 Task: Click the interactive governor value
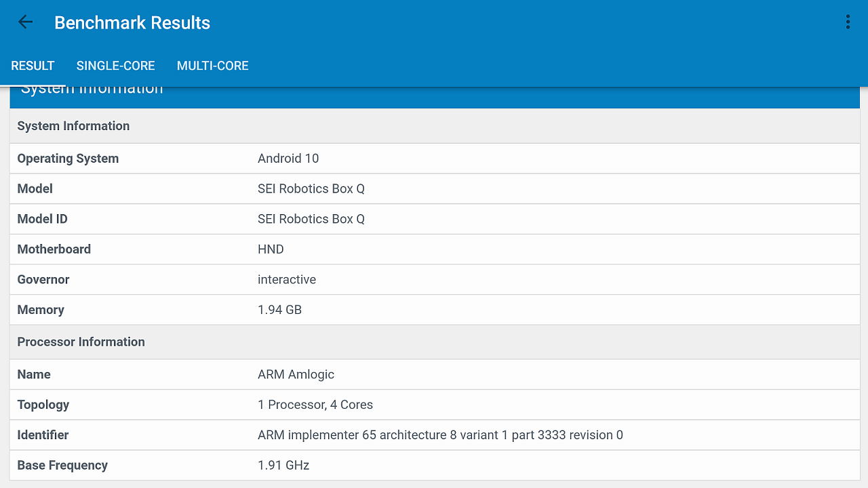tap(287, 279)
